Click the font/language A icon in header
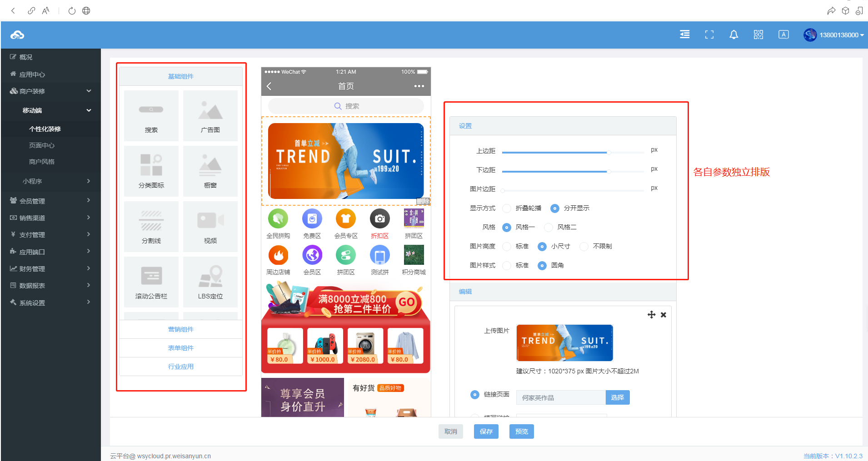 pyautogui.click(x=783, y=35)
